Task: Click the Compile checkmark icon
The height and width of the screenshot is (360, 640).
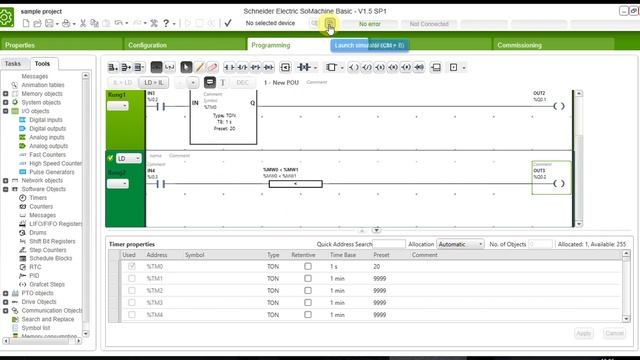Action: [228, 23]
